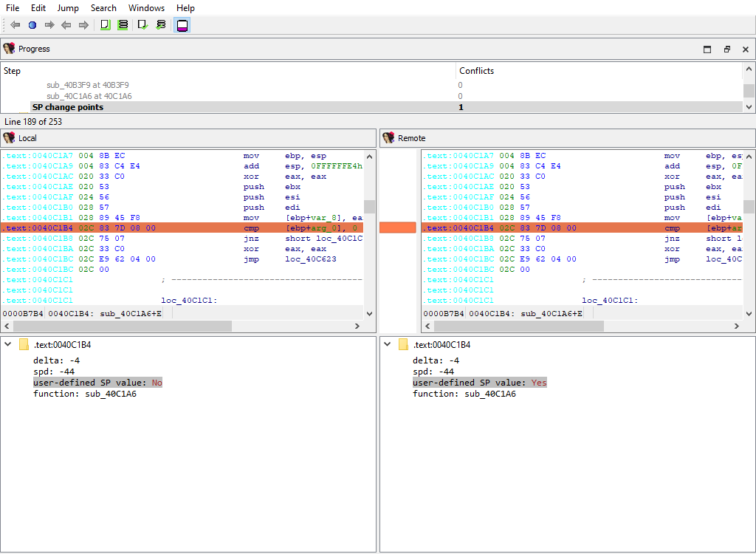
Task: Select user-defined SP value line in Remote
Action: pyautogui.click(x=479, y=383)
